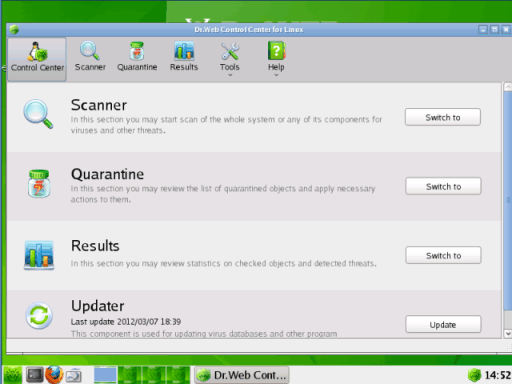Click the Quarantine section heading
This screenshot has width=512, height=384.
(x=107, y=174)
